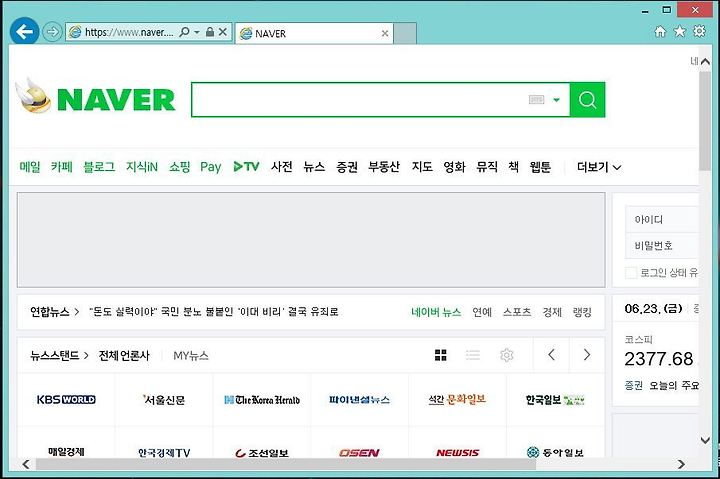Click the padlock security icon in address bar
This screenshot has width=720, height=479.
point(210,32)
